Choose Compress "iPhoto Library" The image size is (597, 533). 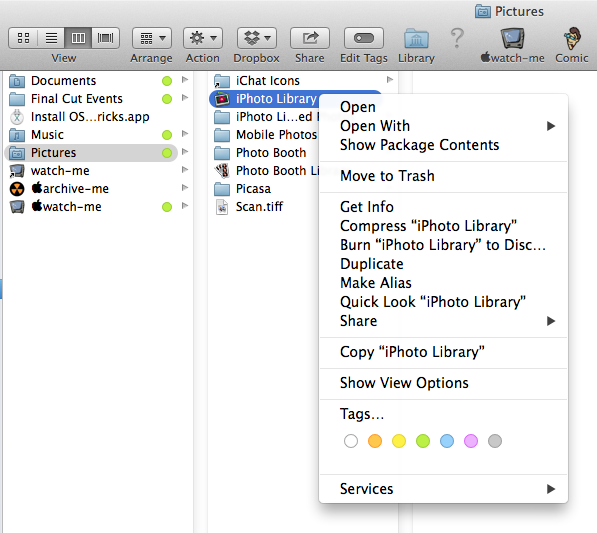tap(444, 226)
